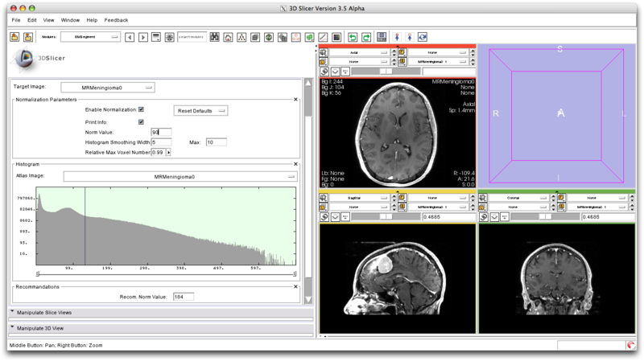Open the Home module icon
Viewport: 644px width, 361px height.
[228, 37]
